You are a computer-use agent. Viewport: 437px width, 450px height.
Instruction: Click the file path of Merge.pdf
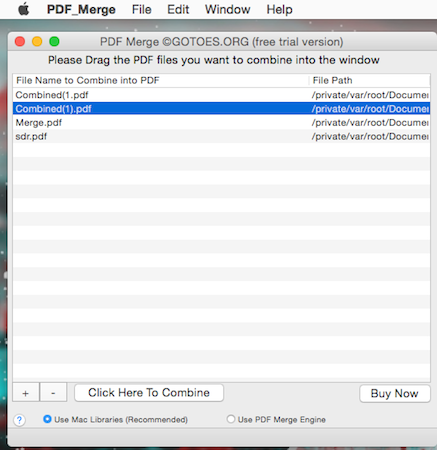coord(370,123)
